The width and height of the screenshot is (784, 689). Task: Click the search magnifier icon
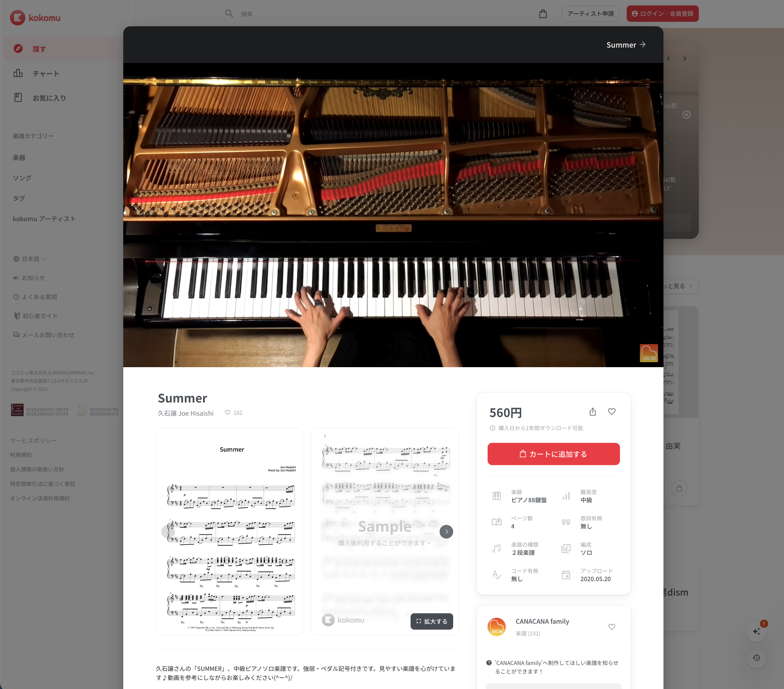[x=229, y=14]
